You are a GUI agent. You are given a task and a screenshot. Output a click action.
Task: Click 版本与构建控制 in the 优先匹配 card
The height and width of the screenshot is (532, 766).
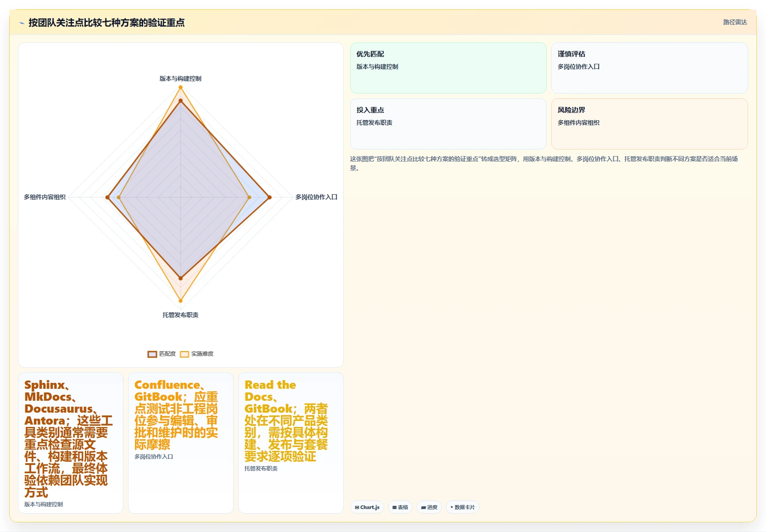[x=377, y=67]
